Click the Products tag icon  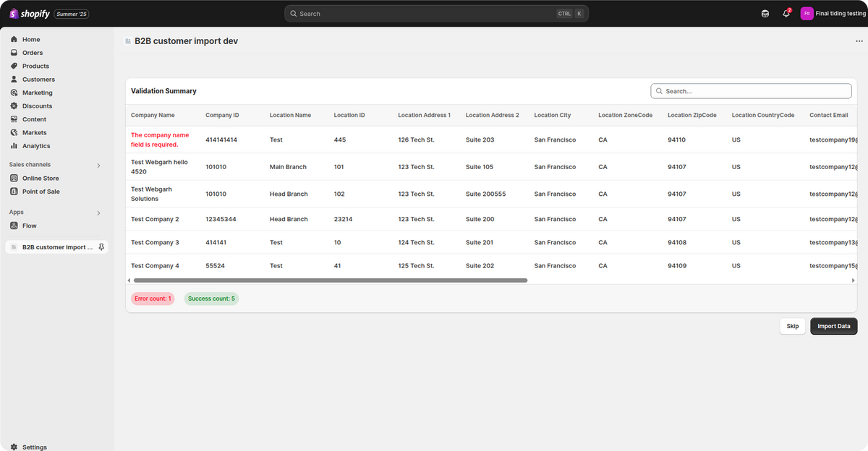(14, 66)
